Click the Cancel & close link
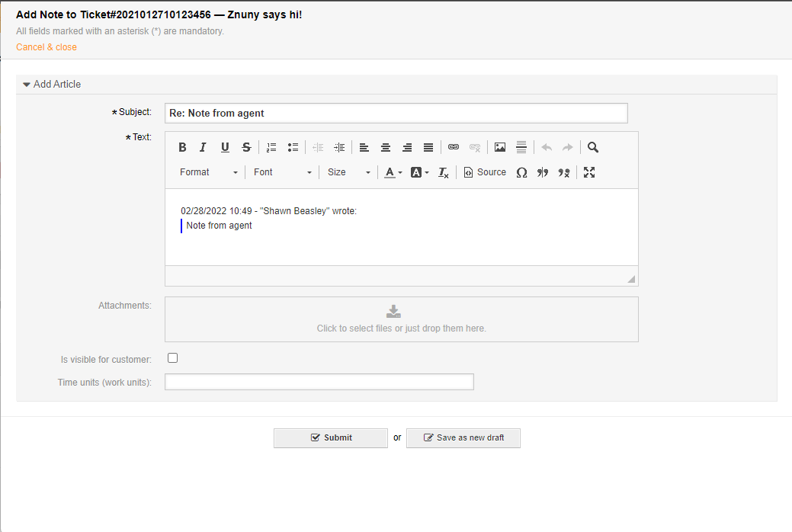 click(x=46, y=47)
